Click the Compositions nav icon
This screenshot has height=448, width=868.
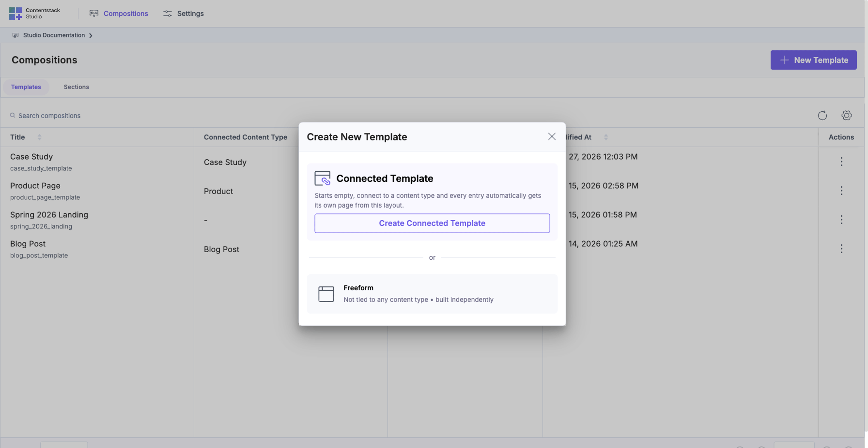tap(94, 14)
